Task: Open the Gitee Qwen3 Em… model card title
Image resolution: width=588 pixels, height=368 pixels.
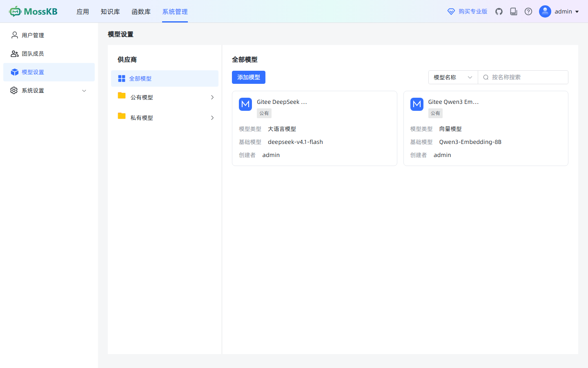Action: (x=453, y=102)
